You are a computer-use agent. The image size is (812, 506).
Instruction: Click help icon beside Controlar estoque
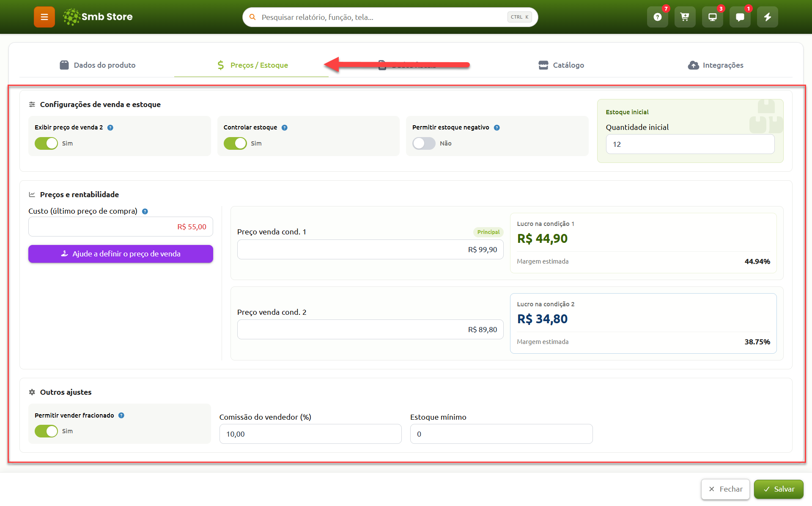pos(285,127)
